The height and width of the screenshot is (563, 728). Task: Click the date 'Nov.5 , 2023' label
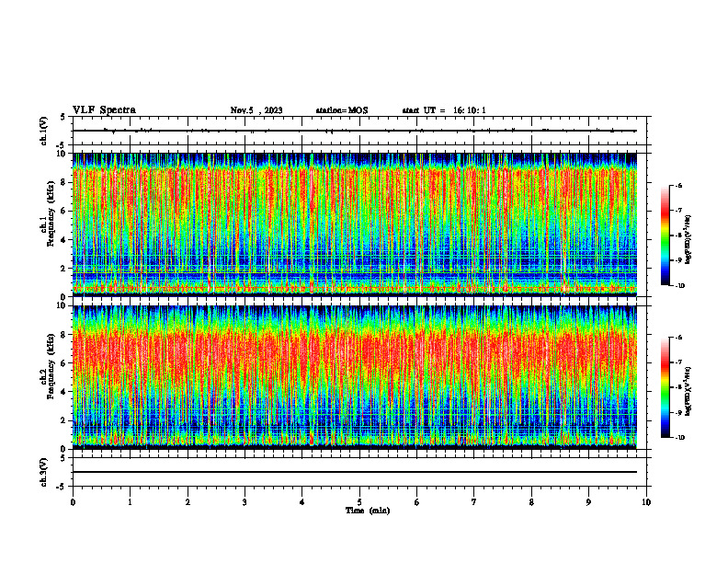256,110
